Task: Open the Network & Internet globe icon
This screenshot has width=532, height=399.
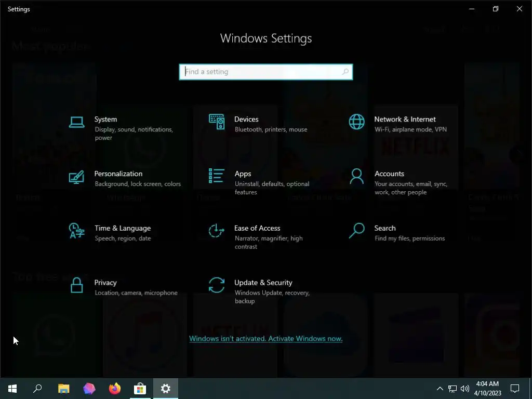Action: point(356,122)
